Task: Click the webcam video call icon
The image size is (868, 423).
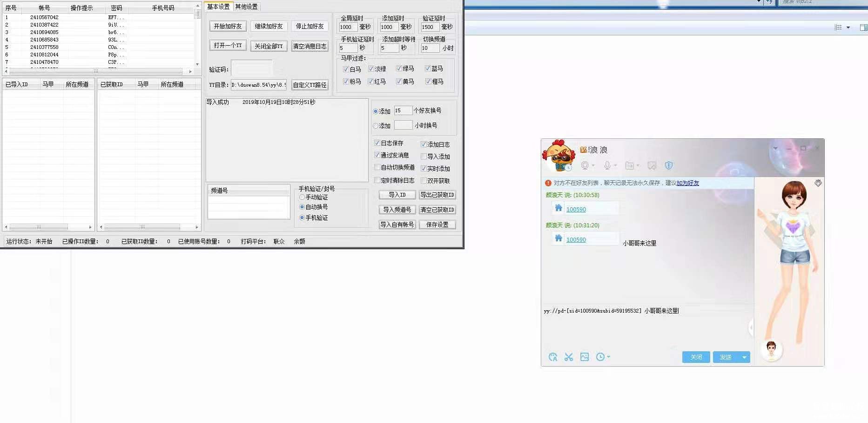Action: click(585, 166)
